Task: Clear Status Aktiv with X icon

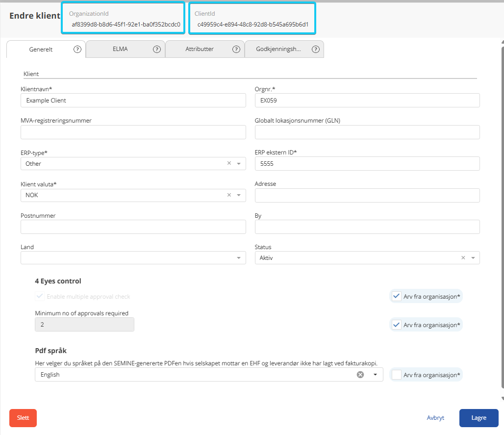Action: click(463, 257)
